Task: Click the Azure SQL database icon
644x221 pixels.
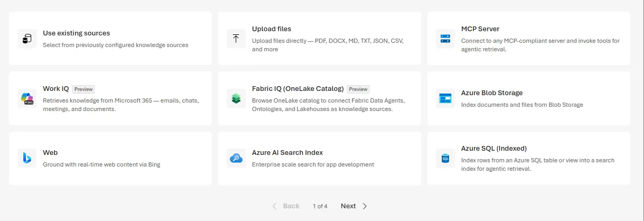Action: (x=445, y=158)
